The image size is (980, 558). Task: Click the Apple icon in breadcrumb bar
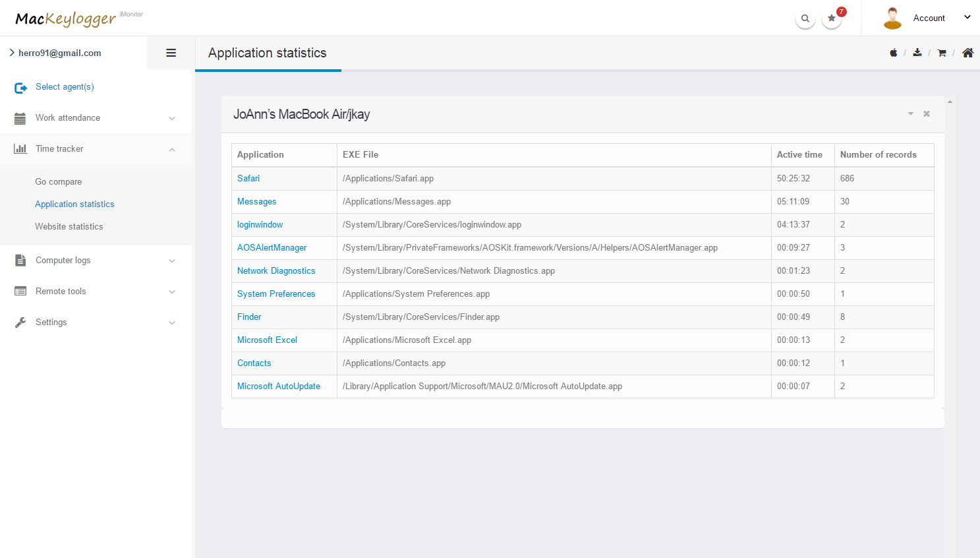(893, 53)
